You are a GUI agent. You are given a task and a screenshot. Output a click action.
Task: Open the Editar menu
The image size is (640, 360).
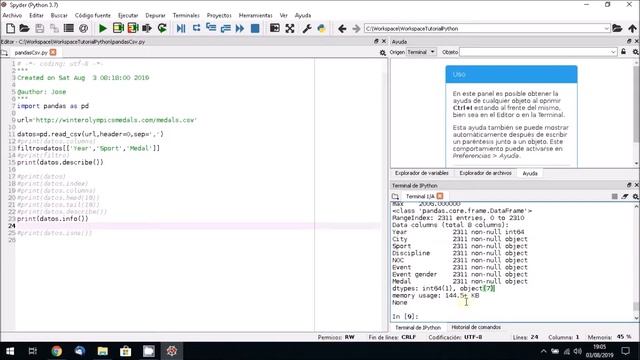[x=36, y=15]
